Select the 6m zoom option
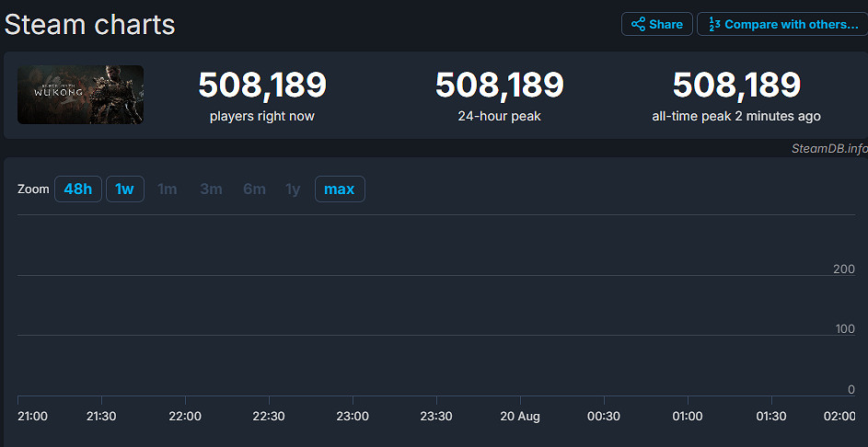 [x=254, y=189]
